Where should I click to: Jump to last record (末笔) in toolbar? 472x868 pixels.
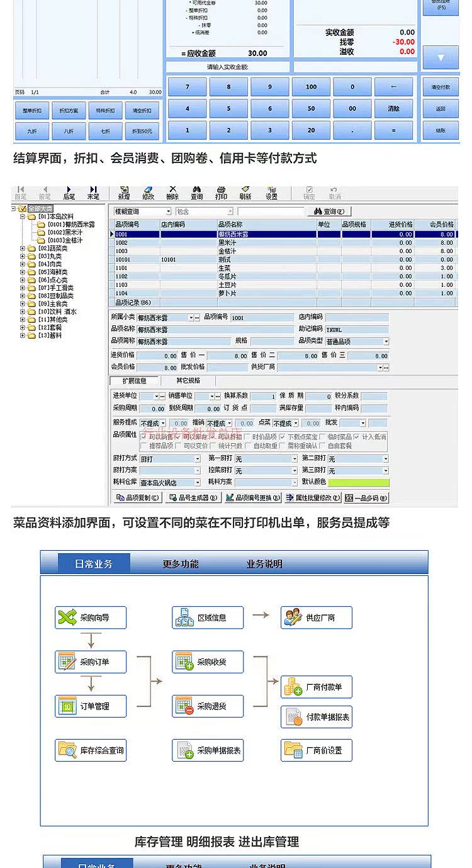(x=93, y=193)
